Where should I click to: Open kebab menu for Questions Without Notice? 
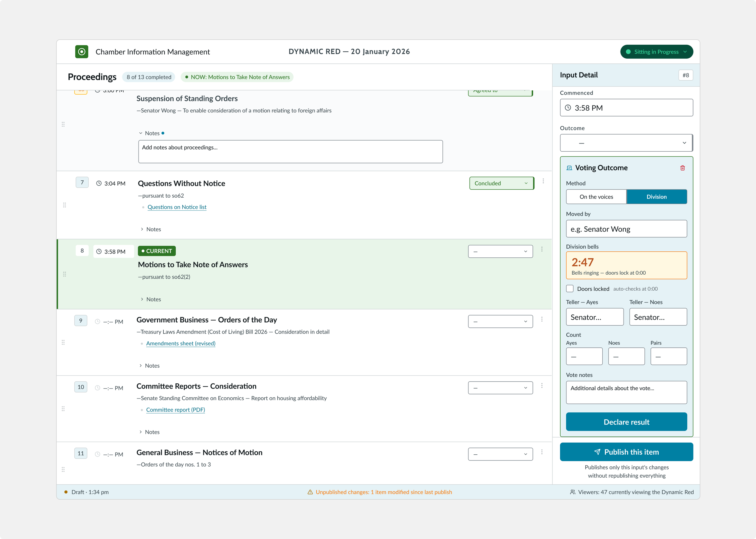(543, 181)
